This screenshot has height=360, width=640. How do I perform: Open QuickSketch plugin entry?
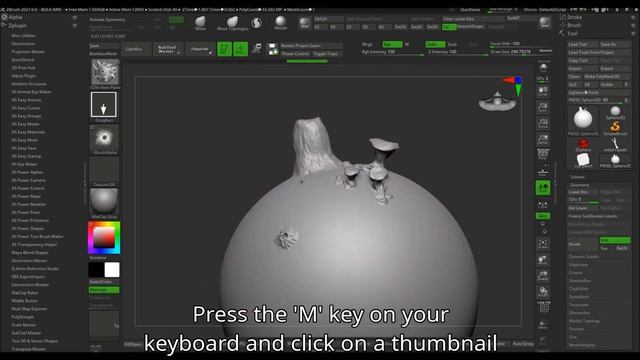click(23, 60)
